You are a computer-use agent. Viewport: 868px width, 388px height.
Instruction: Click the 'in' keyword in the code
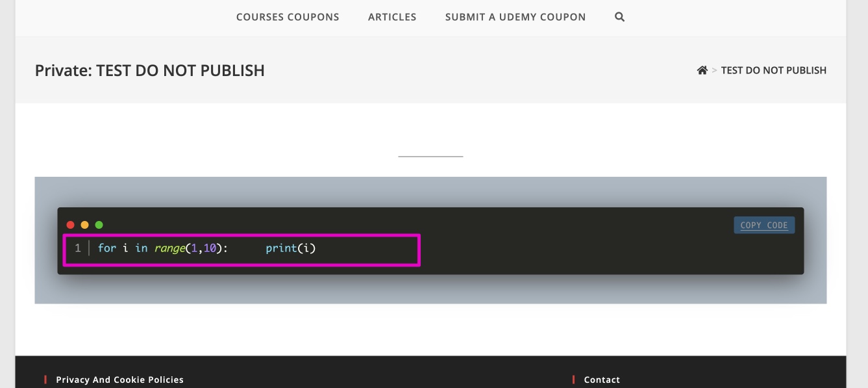[142, 248]
